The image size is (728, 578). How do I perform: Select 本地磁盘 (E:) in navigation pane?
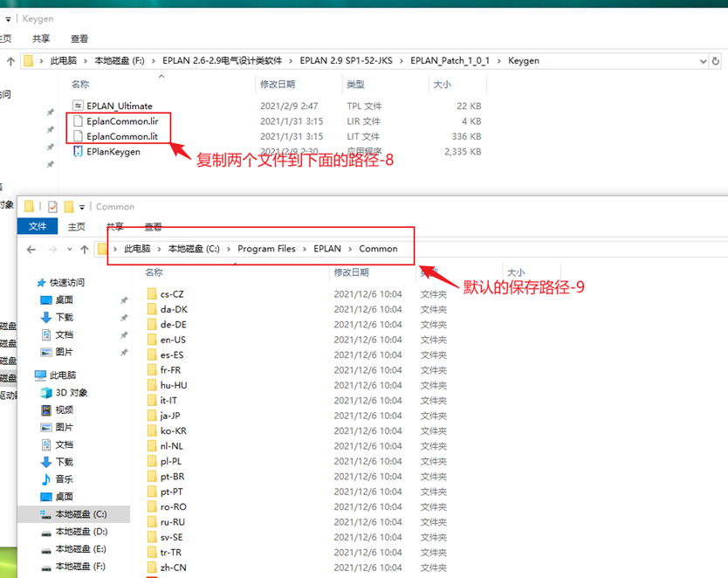(x=80, y=549)
